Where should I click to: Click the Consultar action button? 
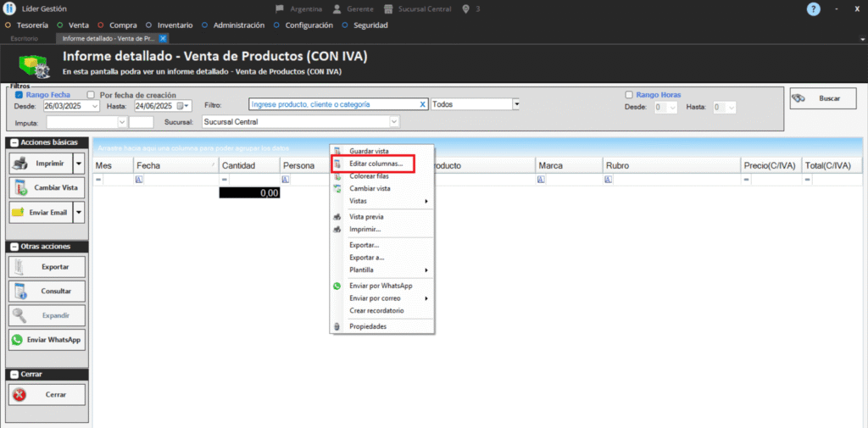(47, 291)
